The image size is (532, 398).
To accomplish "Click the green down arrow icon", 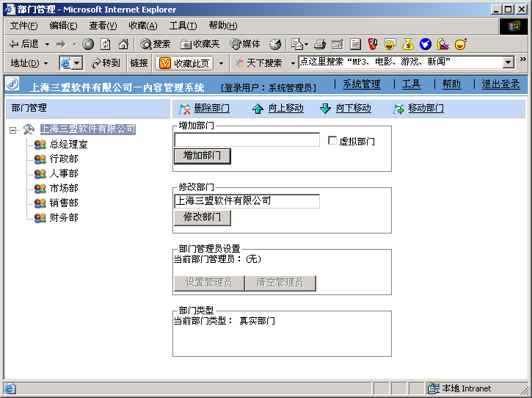I will [x=325, y=109].
